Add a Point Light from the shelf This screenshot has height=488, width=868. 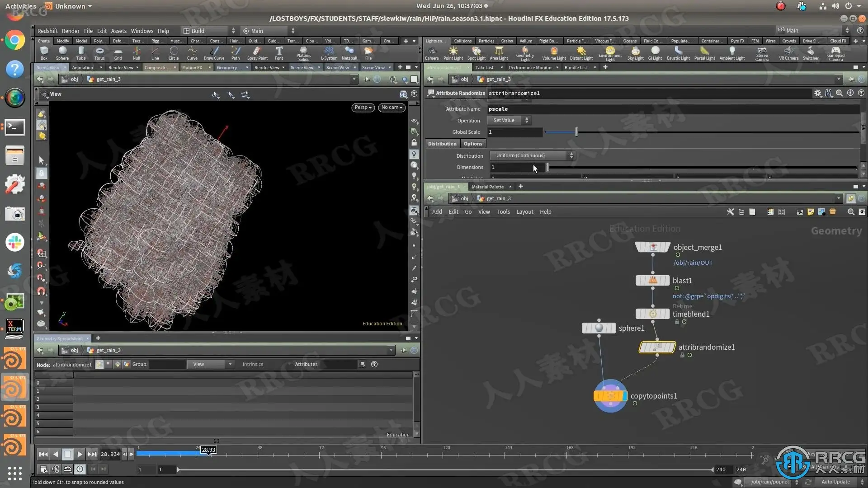click(x=453, y=53)
